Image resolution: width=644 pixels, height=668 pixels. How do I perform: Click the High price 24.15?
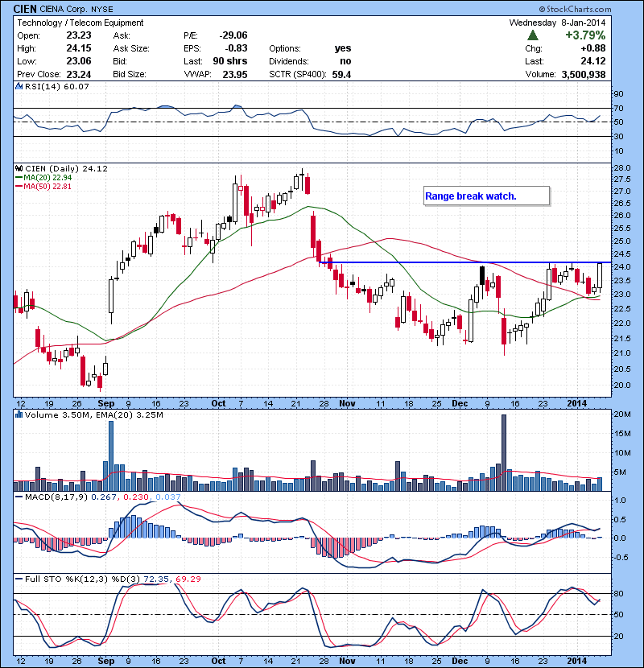tap(79, 48)
